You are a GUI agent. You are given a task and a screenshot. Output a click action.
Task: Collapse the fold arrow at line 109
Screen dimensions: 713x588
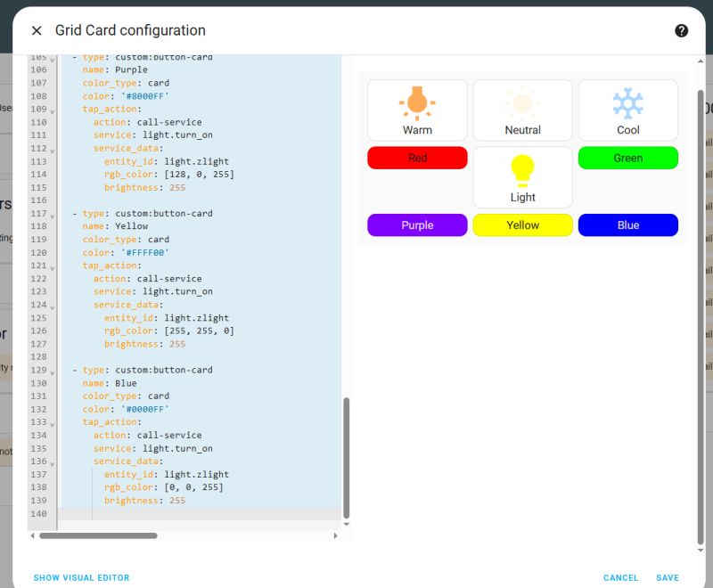point(53,110)
